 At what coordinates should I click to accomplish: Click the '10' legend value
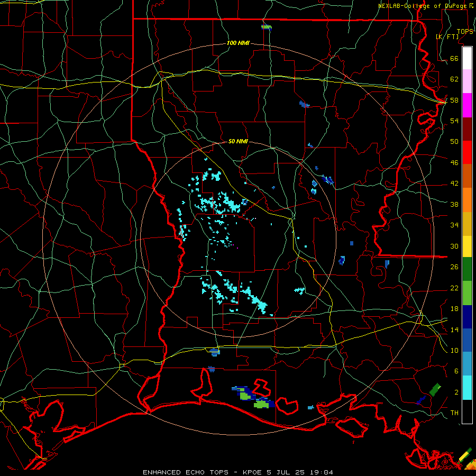(454, 351)
